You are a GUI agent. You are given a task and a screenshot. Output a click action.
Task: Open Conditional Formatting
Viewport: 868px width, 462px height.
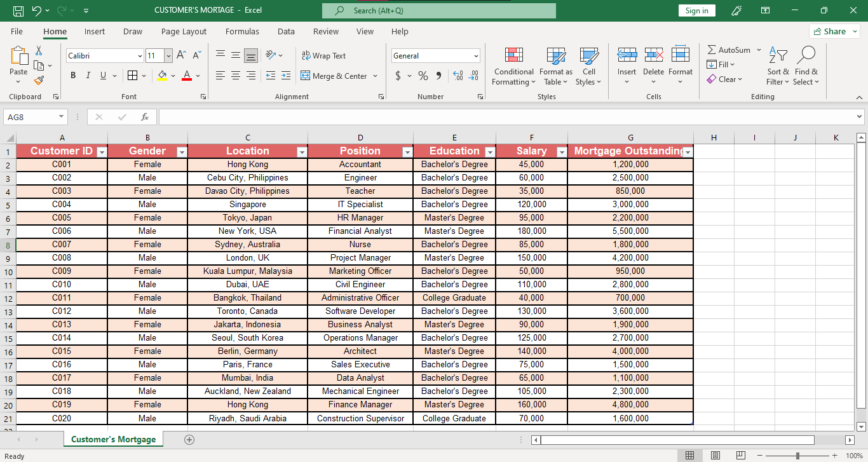pyautogui.click(x=514, y=66)
